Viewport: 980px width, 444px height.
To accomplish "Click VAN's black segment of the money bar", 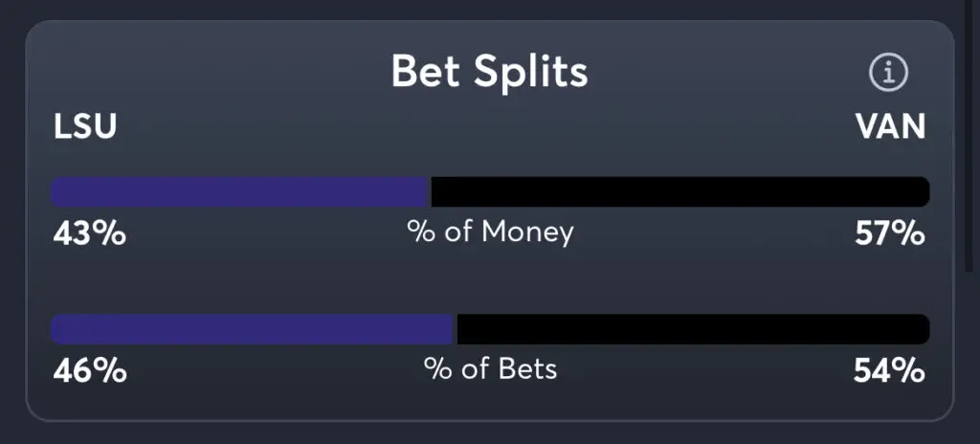I will [x=679, y=191].
